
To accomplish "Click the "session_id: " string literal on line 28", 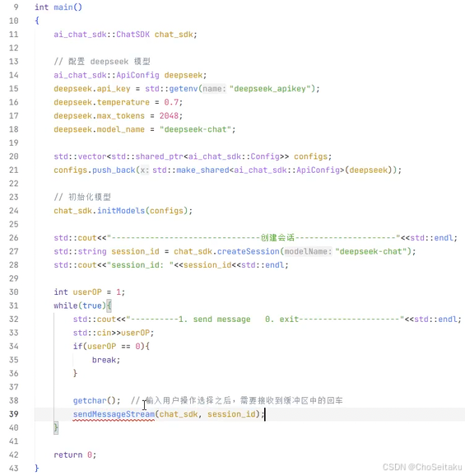I will click(140, 265).
